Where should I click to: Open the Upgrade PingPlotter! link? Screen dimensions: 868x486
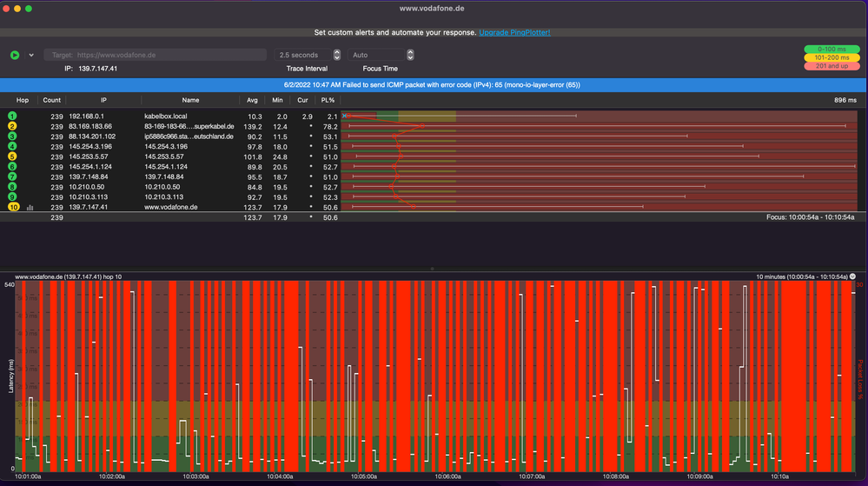coord(514,33)
